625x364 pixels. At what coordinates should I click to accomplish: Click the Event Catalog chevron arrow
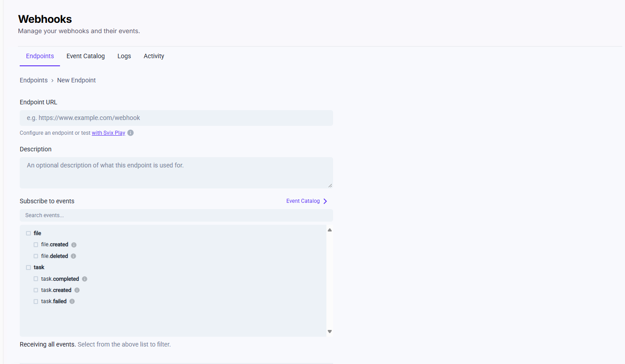(x=325, y=201)
